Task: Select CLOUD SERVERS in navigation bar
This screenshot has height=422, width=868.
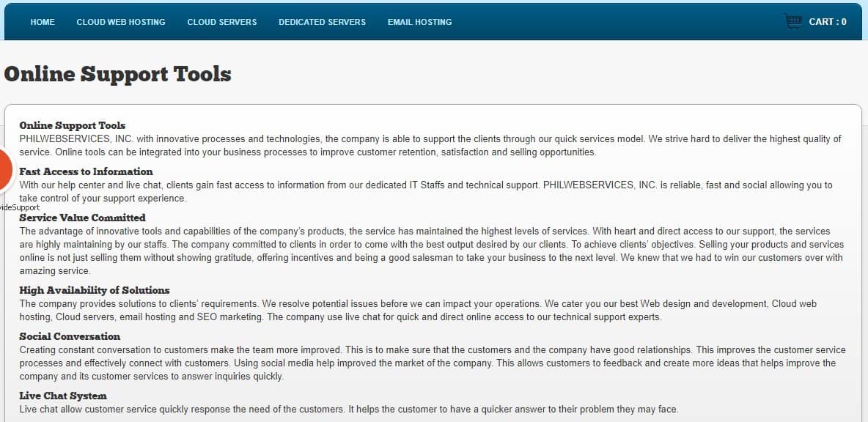Action: click(222, 22)
